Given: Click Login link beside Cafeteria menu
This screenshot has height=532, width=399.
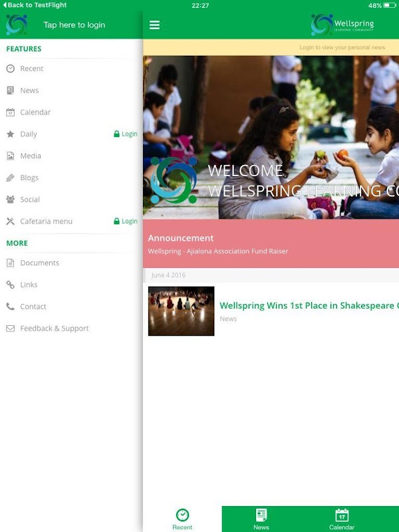Looking at the screenshot, I should coord(130,221).
